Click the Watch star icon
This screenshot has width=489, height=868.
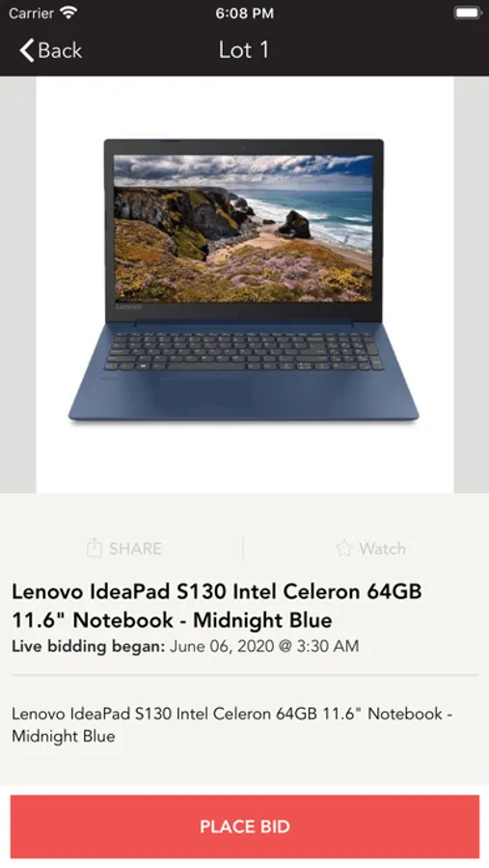point(344,548)
